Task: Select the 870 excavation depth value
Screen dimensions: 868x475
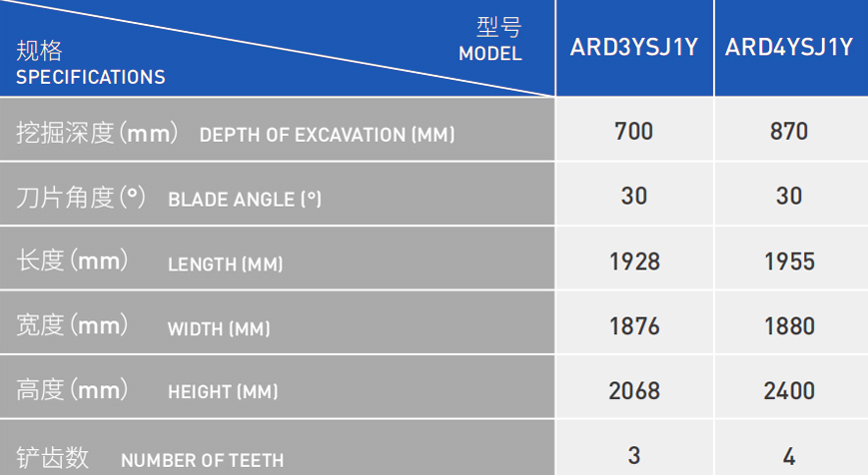Action: (x=789, y=131)
